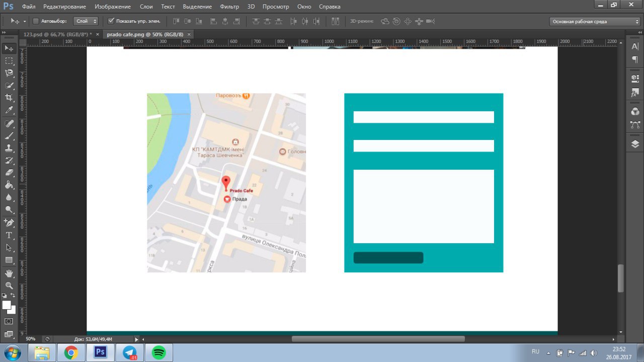644x362 pixels.
Task: Uncheck Показать упр. элем. checkbox
Action: point(111,21)
